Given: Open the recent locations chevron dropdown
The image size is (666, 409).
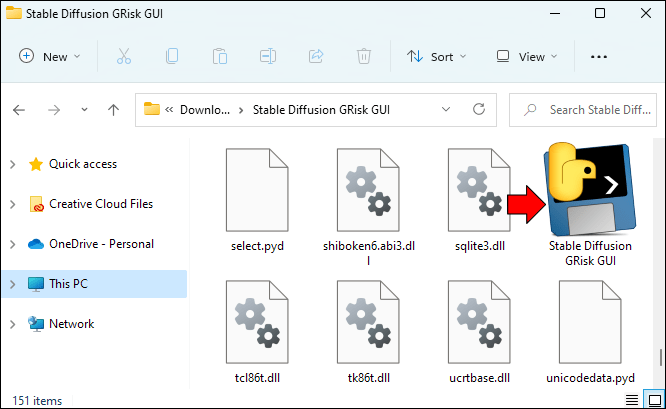Looking at the screenshot, I should click(x=84, y=110).
